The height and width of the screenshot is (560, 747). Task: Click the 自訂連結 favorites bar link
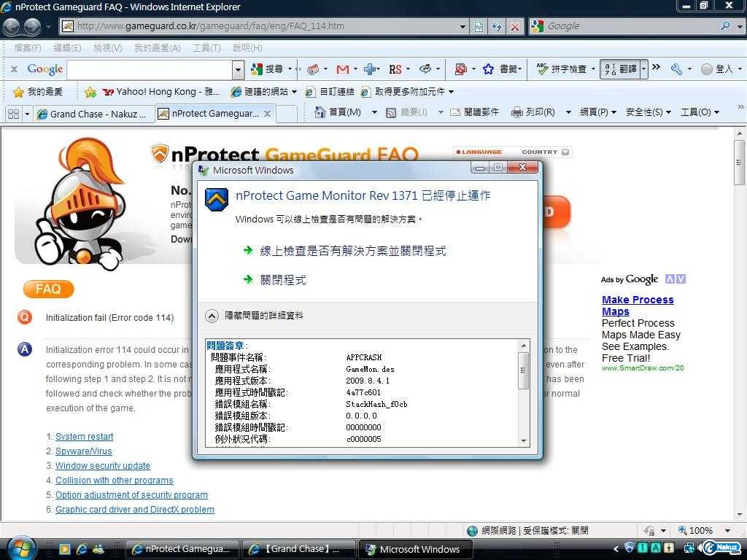[329, 92]
